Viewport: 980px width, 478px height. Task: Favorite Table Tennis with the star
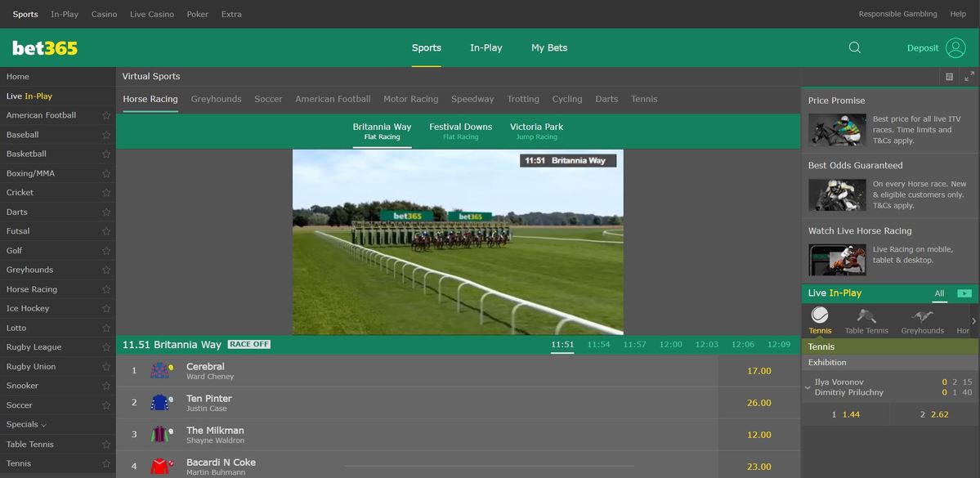point(106,444)
